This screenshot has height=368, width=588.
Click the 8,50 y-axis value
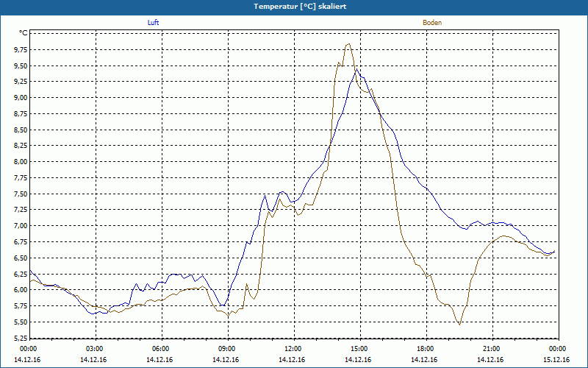(21, 130)
